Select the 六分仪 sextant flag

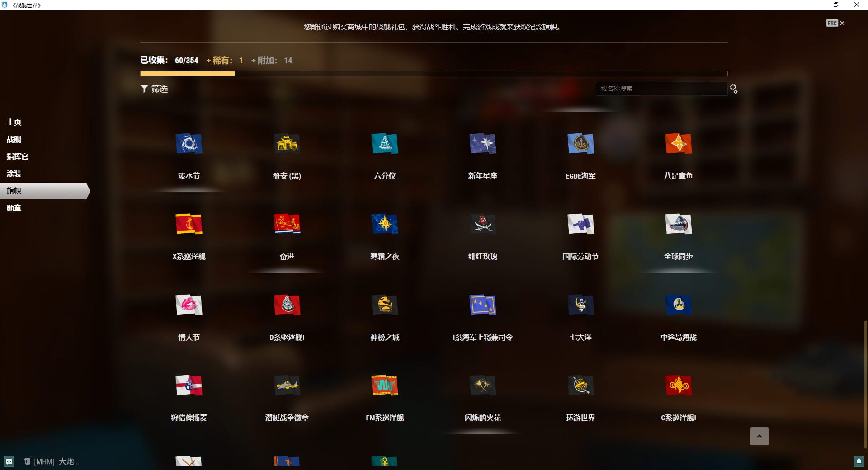[x=384, y=144]
